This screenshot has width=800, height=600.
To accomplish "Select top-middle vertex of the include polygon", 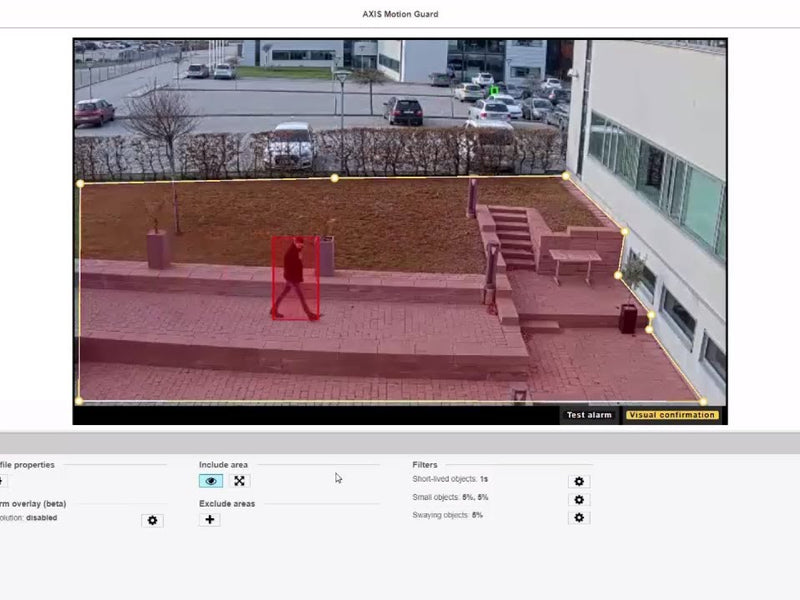I will 334,178.
